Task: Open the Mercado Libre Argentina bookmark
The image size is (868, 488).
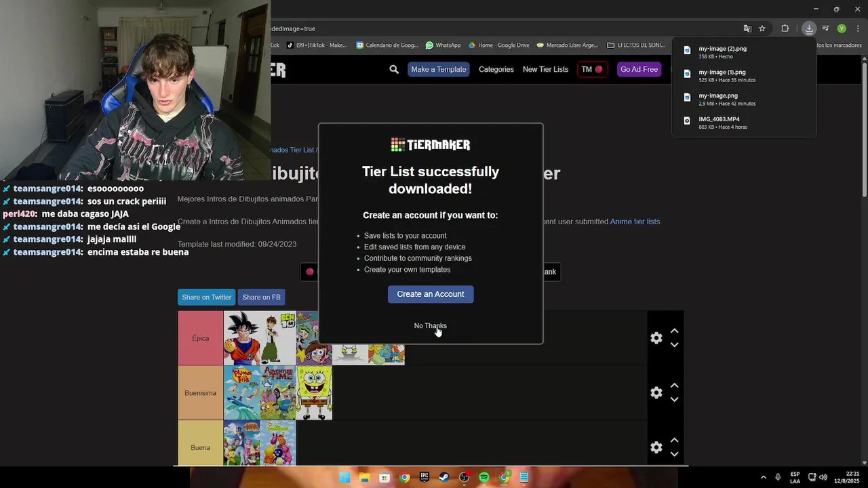Action: 568,45
